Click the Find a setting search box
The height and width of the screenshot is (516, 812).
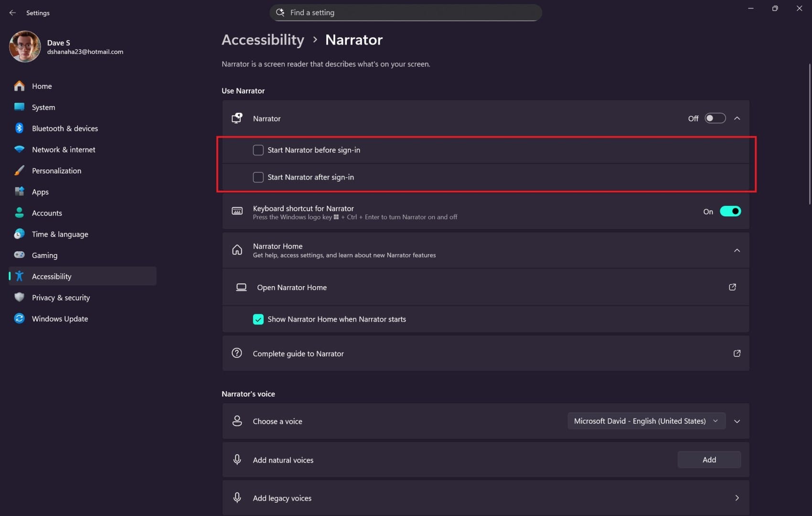tap(405, 12)
